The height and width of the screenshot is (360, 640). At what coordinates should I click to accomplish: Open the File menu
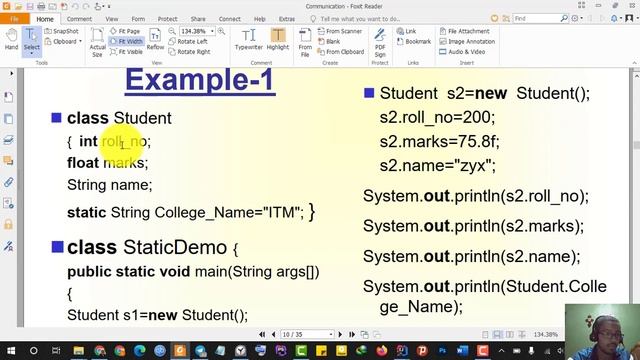tap(14, 19)
